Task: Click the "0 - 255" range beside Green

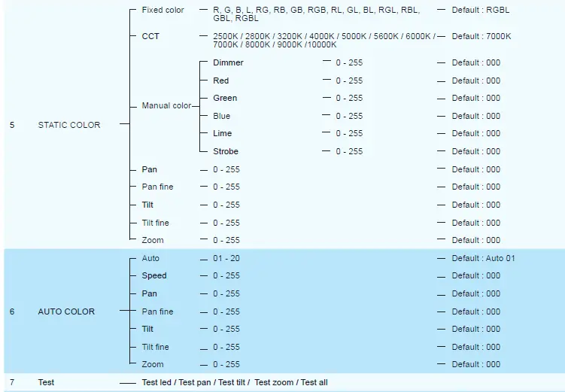Action: coord(349,98)
